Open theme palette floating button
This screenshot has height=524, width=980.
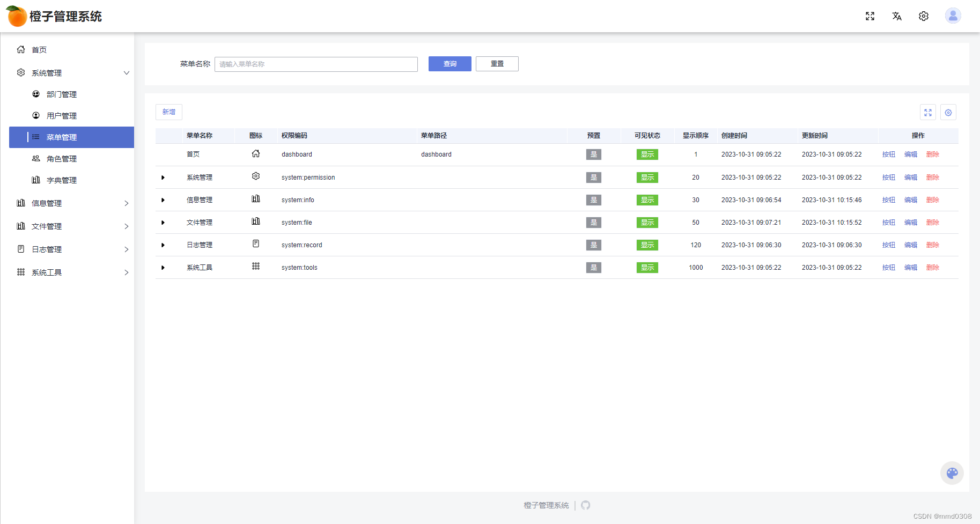pos(952,473)
